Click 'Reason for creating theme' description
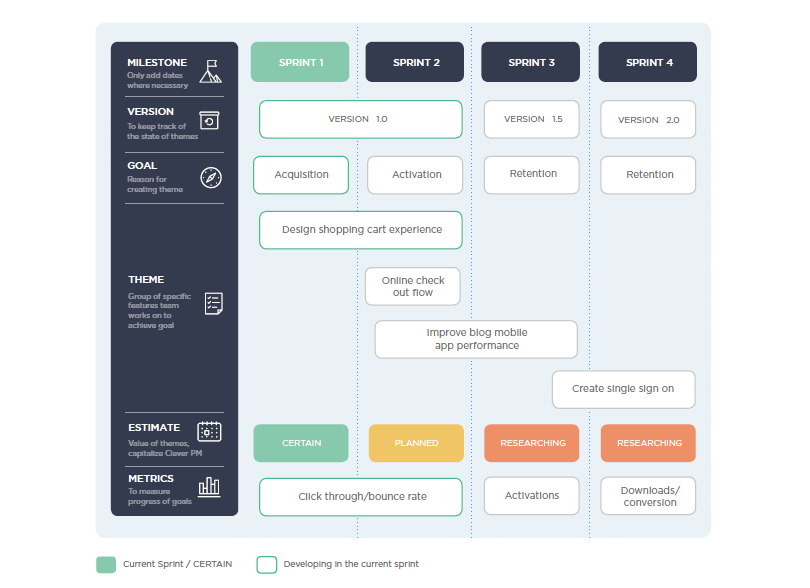This screenshot has width=810, height=588. pos(155,184)
